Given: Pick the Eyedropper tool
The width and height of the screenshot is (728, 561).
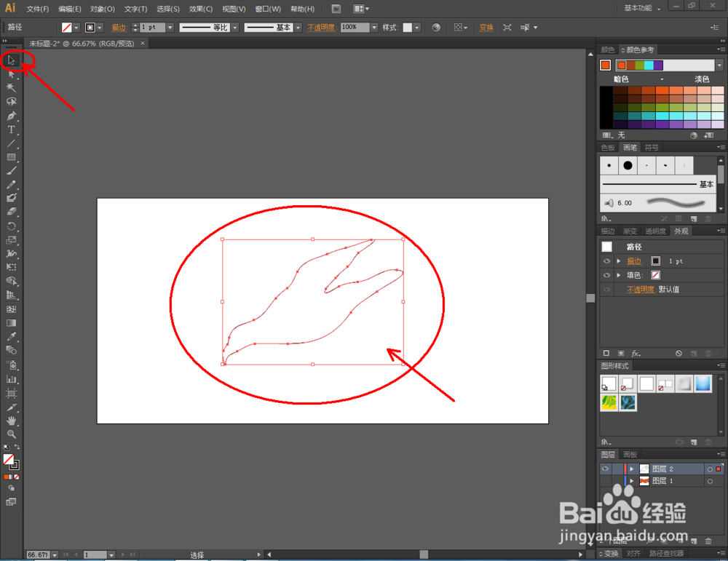Looking at the screenshot, I should coord(11,337).
